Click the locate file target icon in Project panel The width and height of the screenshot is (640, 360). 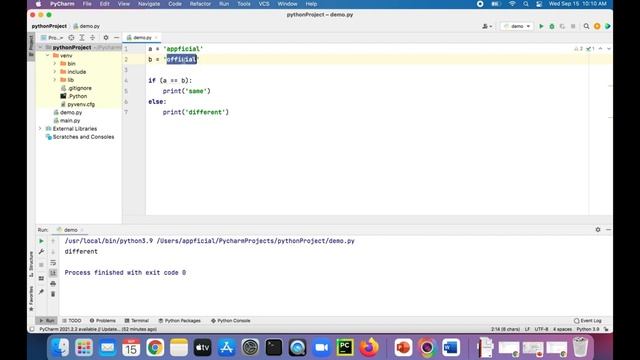(71, 38)
